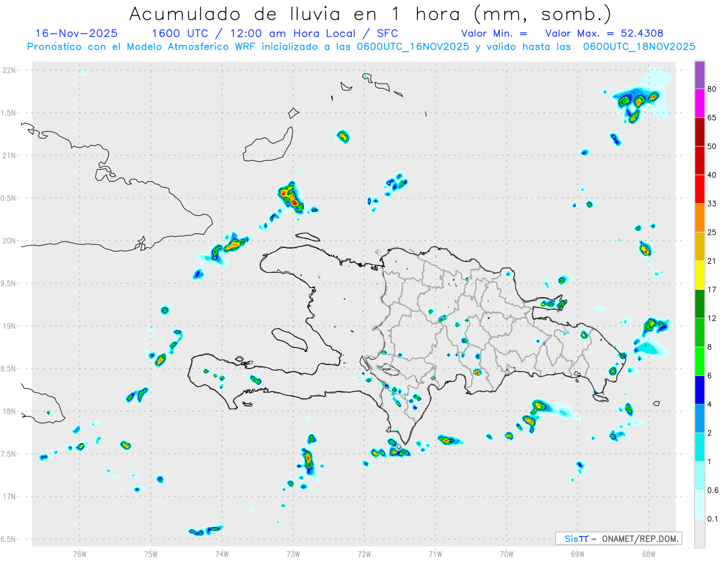Click the '21N' latitude axis label
Screen dimensions: 728x562
11,155
